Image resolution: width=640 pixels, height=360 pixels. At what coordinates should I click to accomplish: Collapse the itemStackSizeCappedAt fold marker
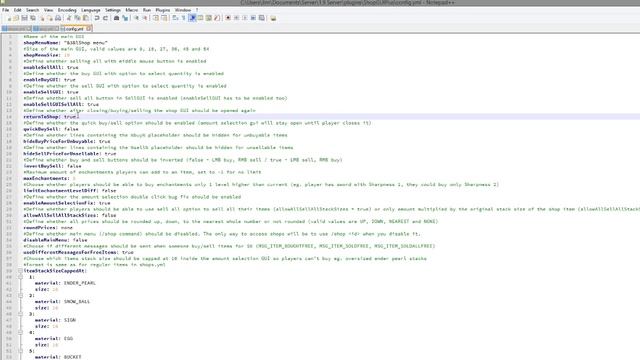pos(20,271)
